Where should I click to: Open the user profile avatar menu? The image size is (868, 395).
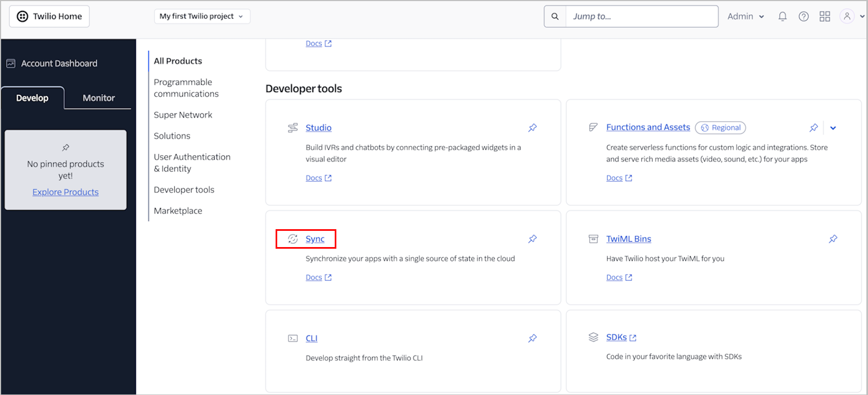(x=847, y=16)
